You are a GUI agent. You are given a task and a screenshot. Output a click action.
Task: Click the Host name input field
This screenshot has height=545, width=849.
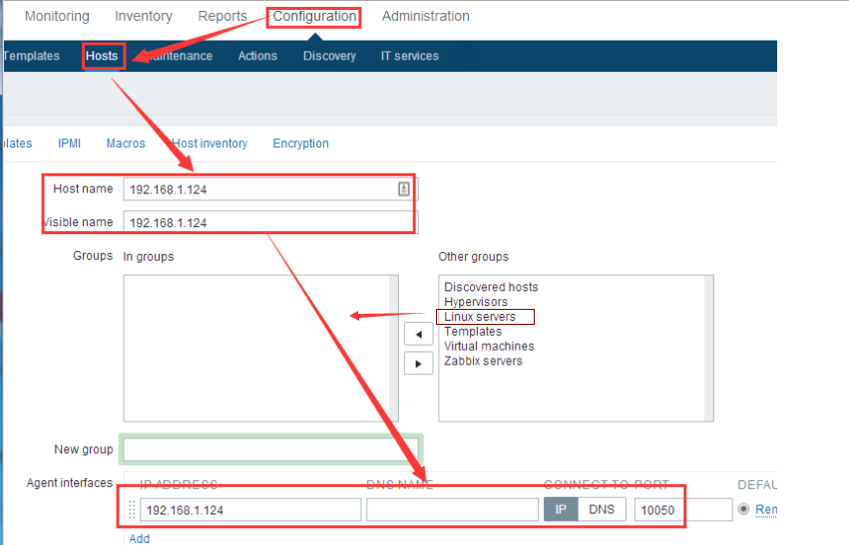click(x=270, y=189)
